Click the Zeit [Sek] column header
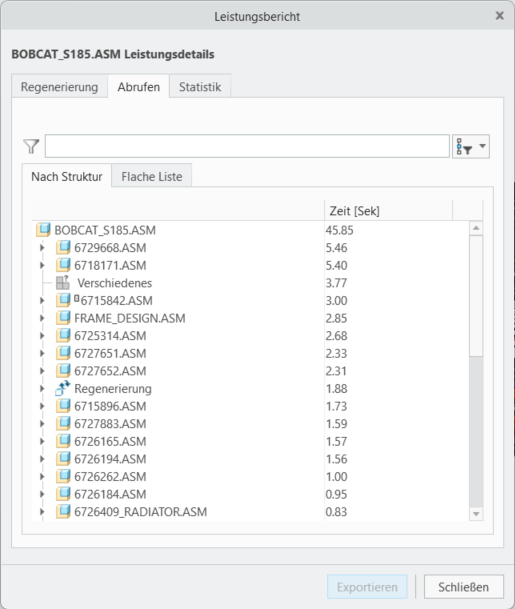515x609 pixels. [388, 211]
